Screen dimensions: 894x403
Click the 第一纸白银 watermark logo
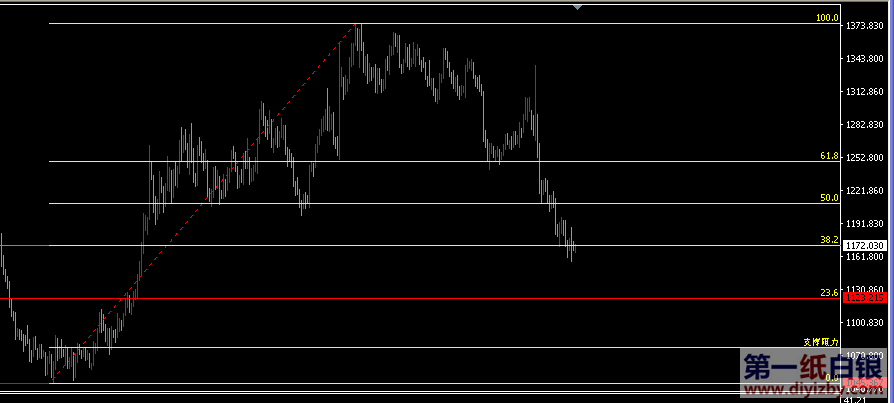pos(810,367)
